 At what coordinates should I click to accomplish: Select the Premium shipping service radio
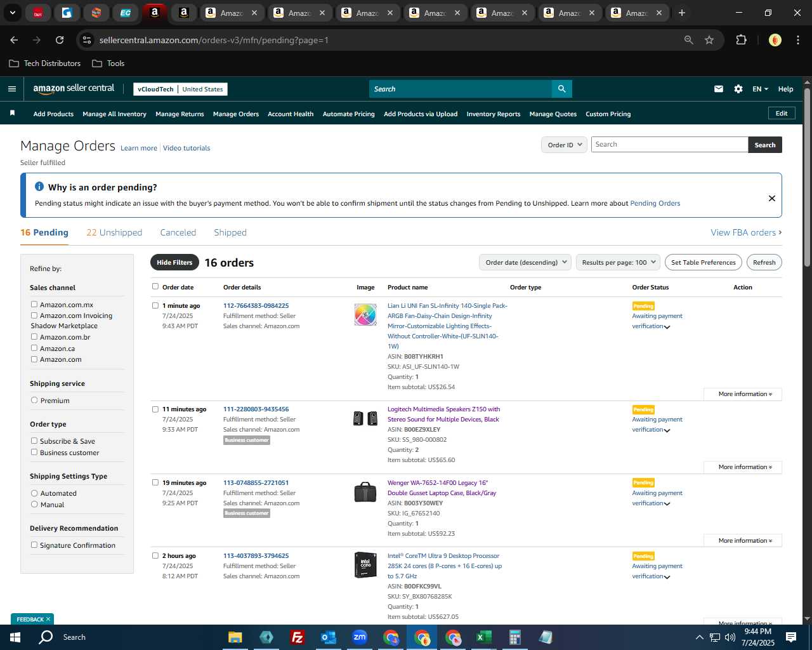point(34,401)
